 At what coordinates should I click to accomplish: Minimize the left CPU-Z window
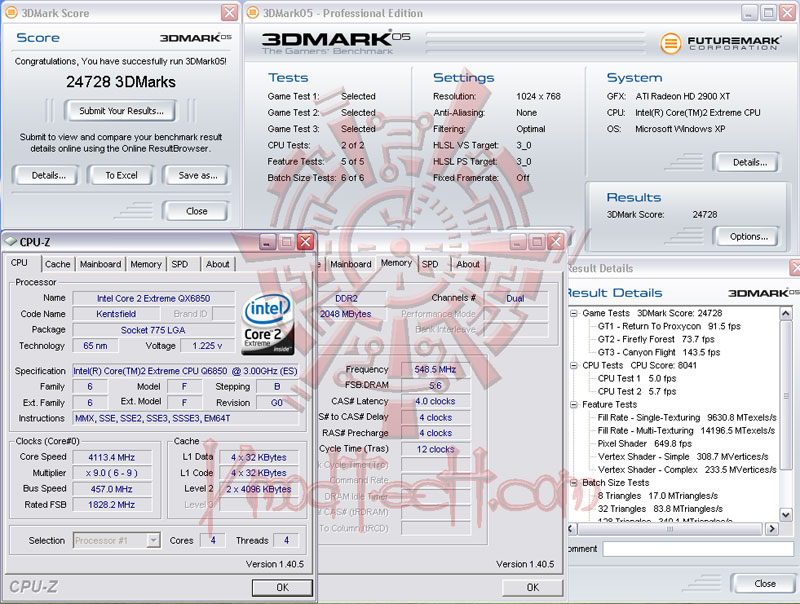[x=267, y=242]
